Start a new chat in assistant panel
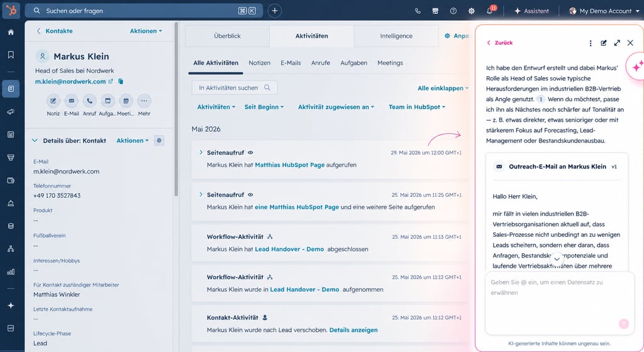 click(x=604, y=43)
